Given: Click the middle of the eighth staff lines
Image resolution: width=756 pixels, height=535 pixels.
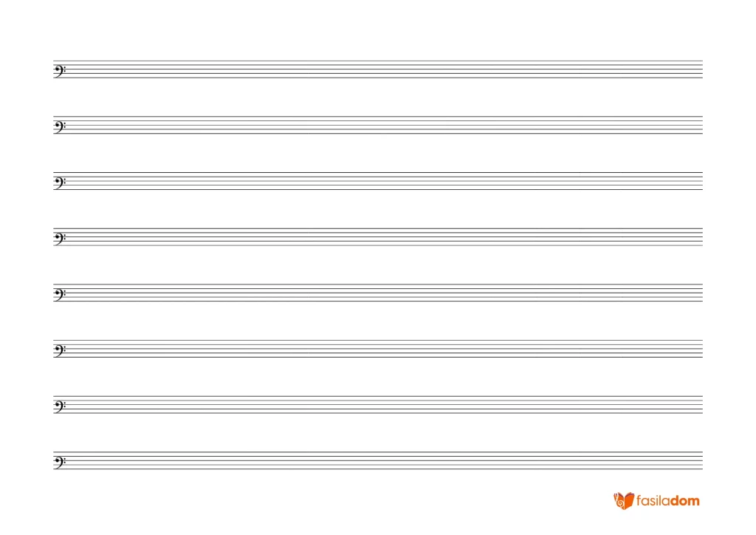Looking at the screenshot, I should pos(378,460).
